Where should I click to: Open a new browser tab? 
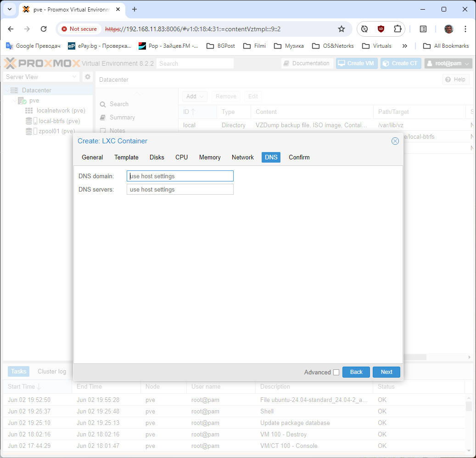click(134, 9)
